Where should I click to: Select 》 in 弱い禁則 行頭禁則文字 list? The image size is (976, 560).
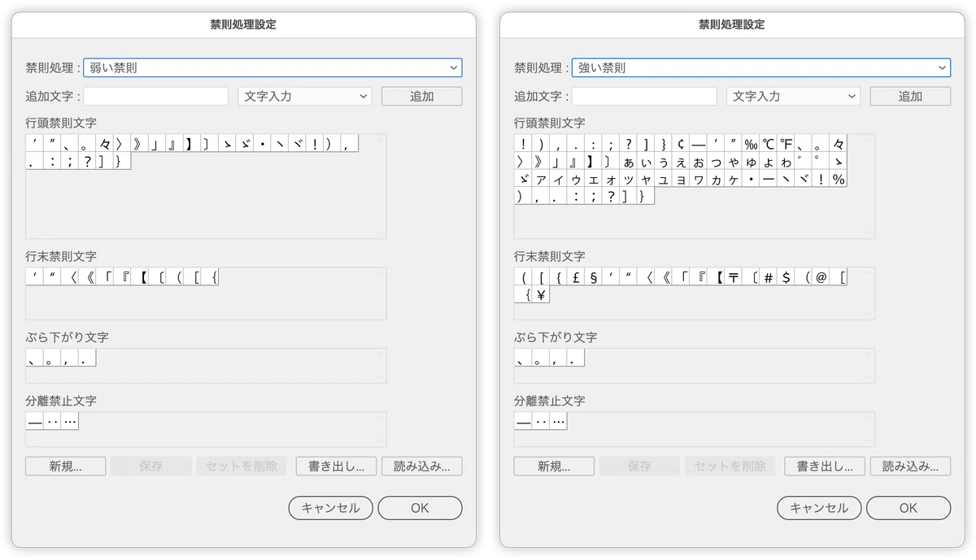[139, 144]
